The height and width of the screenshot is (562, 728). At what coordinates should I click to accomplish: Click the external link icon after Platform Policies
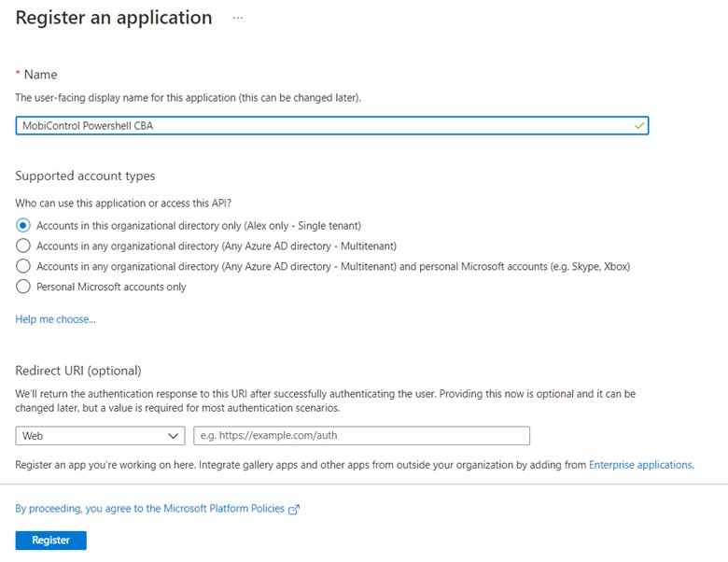(294, 510)
